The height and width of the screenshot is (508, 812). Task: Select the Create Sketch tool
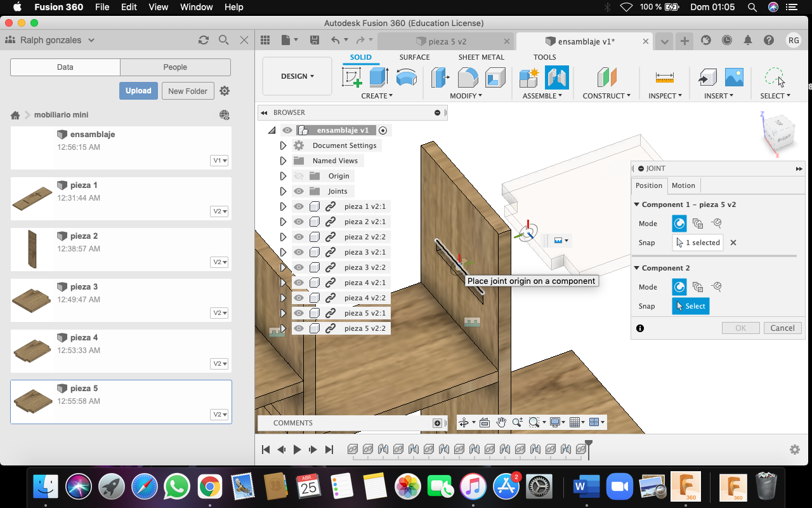352,77
